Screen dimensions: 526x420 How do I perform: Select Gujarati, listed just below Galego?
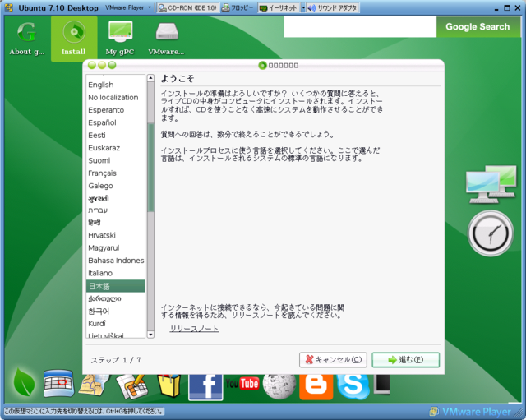click(115, 198)
